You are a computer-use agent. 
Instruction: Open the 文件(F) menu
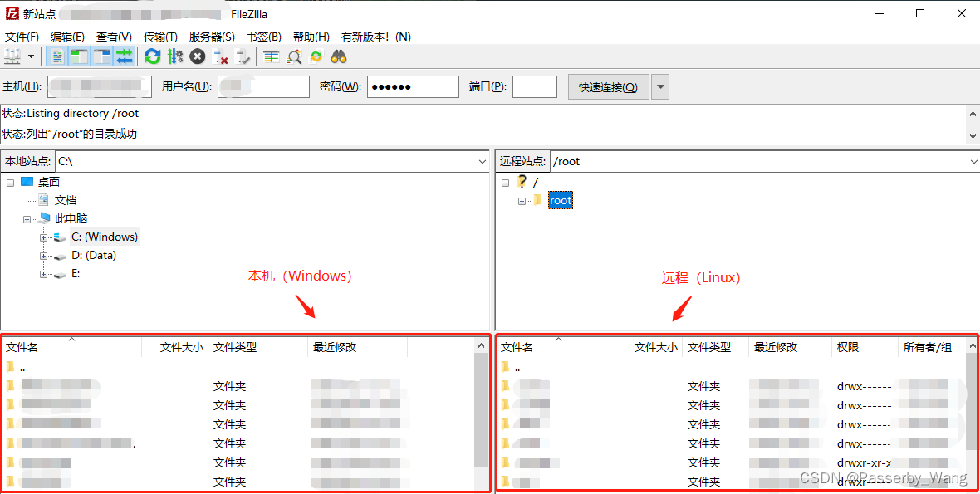pyautogui.click(x=22, y=37)
